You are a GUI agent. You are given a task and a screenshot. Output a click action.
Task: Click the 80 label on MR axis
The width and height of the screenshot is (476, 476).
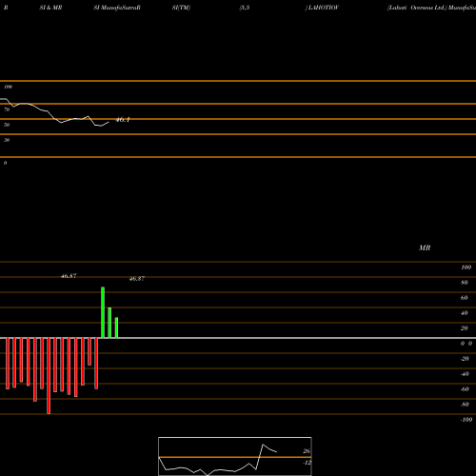tap(465, 283)
